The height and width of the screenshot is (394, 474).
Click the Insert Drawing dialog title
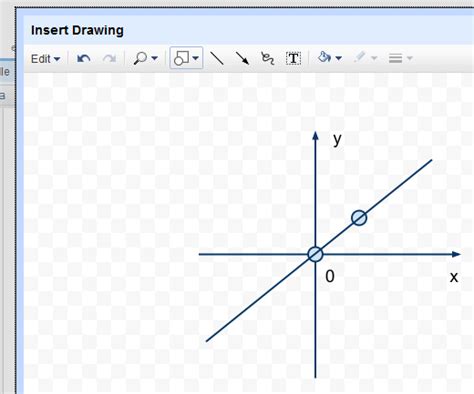tap(77, 30)
